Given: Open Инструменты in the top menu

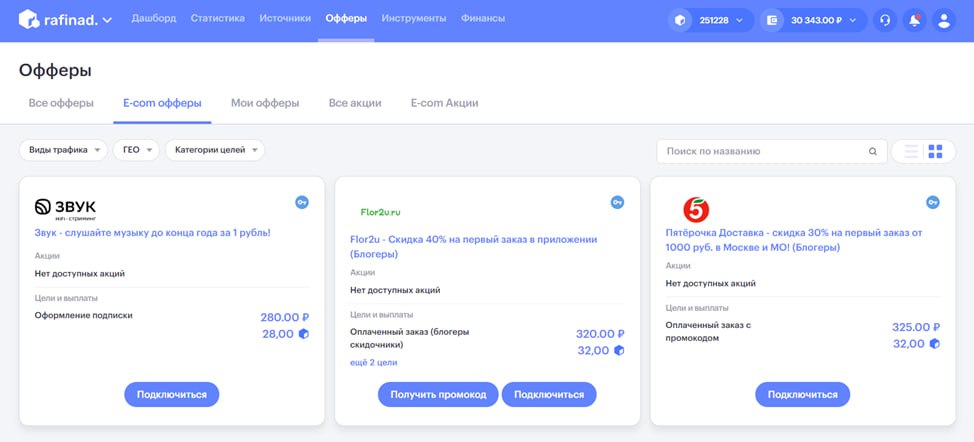Looking at the screenshot, I should click(414, 19).
